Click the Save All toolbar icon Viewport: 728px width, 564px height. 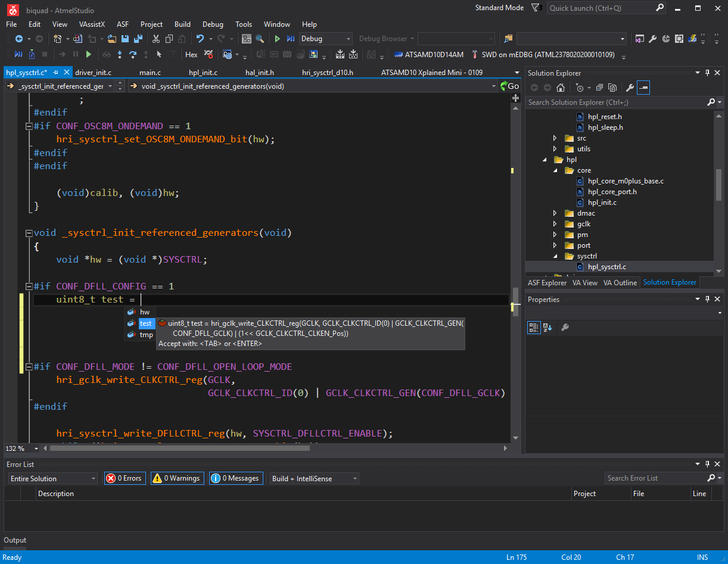point(138,39)
